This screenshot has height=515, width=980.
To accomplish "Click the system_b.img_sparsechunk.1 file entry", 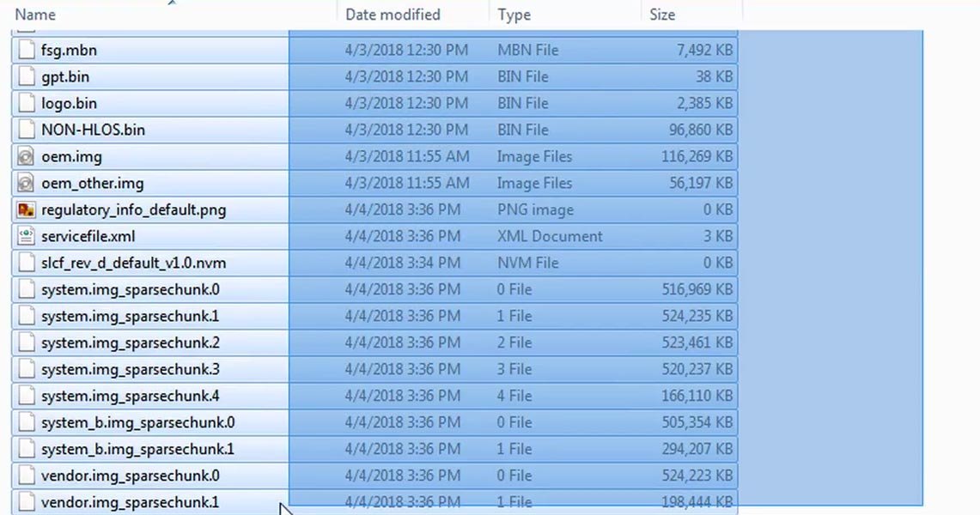I will [137, 449].
